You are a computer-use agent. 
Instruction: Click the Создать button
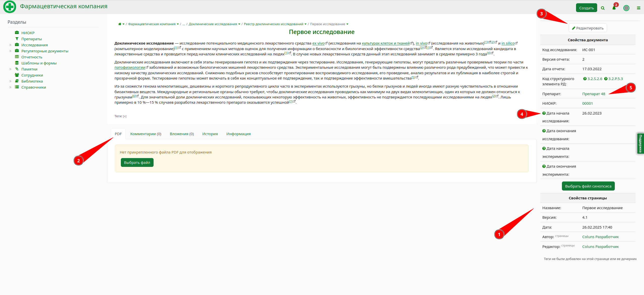pos(586,8)
